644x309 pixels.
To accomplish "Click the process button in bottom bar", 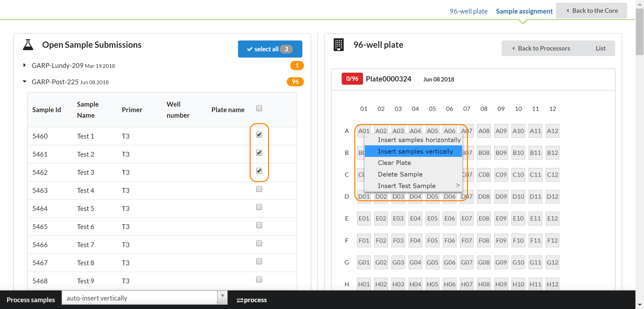I will [x=252, y=300].
